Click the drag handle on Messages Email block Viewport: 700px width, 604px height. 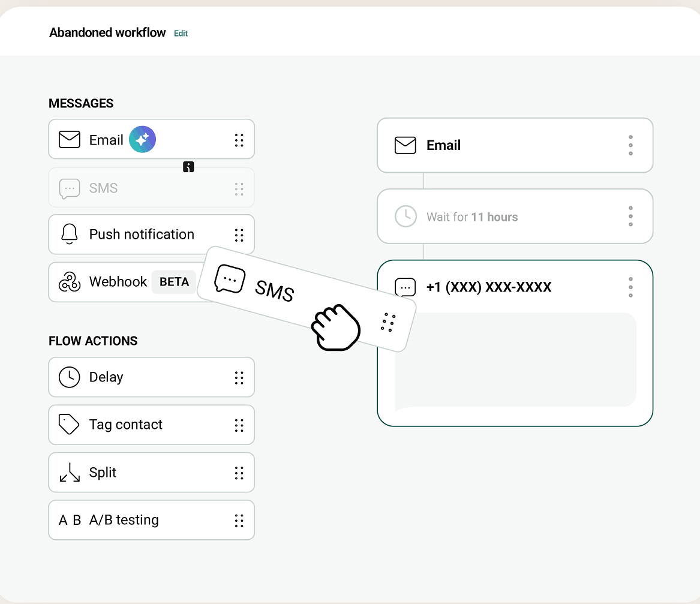239,140
